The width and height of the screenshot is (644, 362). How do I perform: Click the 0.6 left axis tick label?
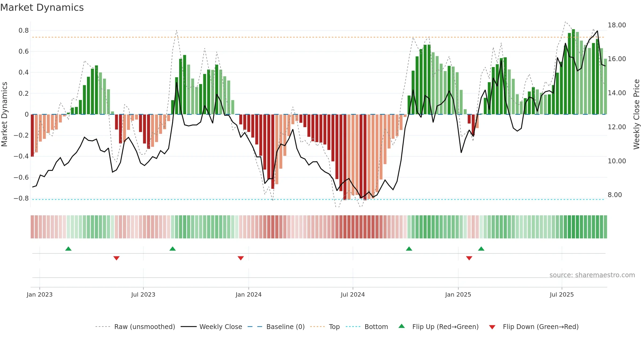(x=24, y=51)
